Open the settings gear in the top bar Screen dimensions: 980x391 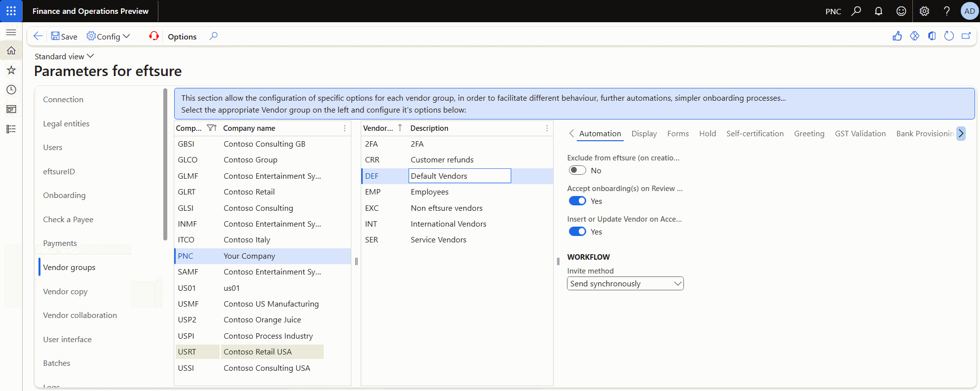(924, 11)
